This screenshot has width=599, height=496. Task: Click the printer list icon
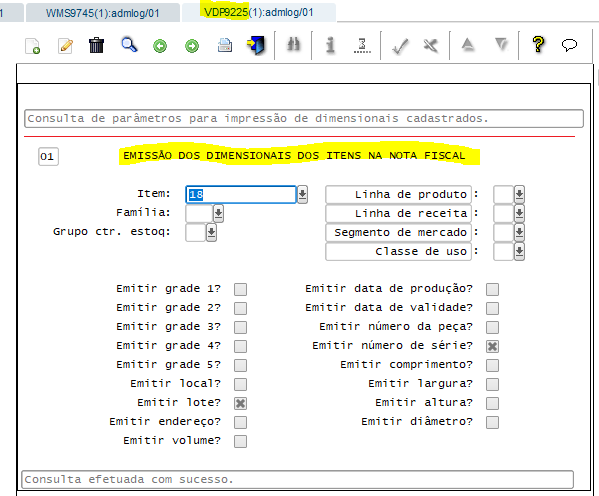point(225,45)
